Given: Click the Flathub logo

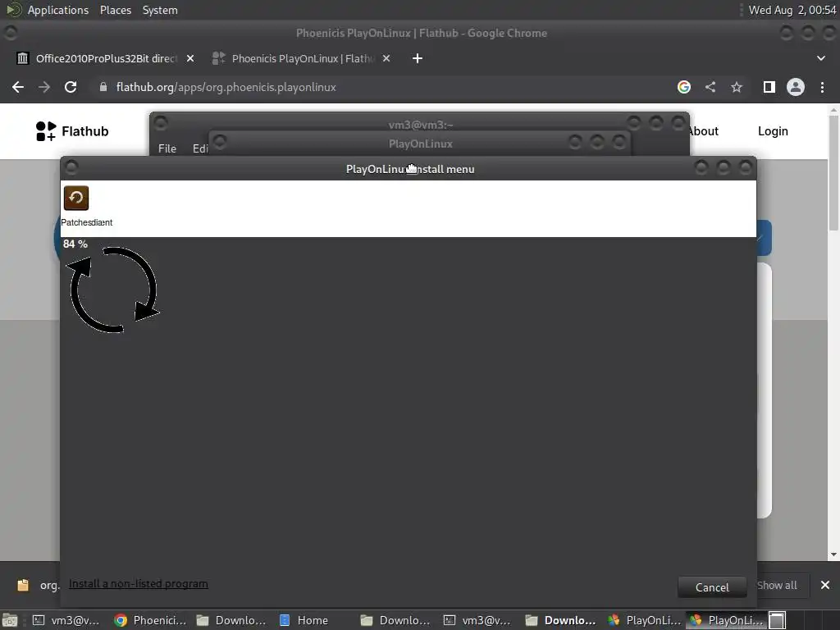Looking at the screenshot, I should point(72,131).
